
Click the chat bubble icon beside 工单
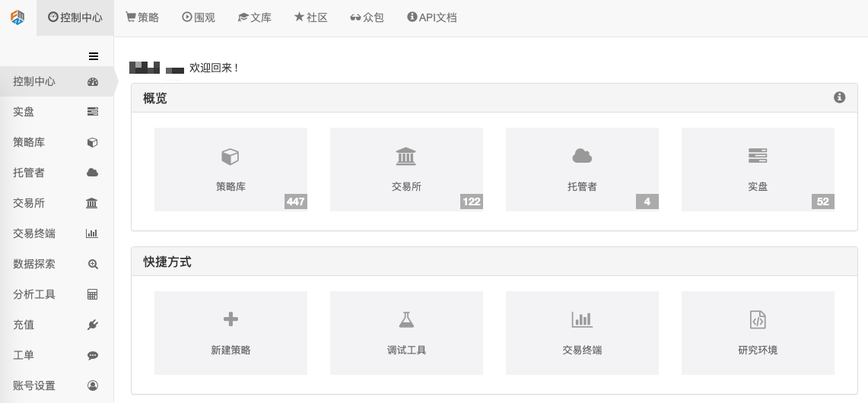click(x=93, y=355)
